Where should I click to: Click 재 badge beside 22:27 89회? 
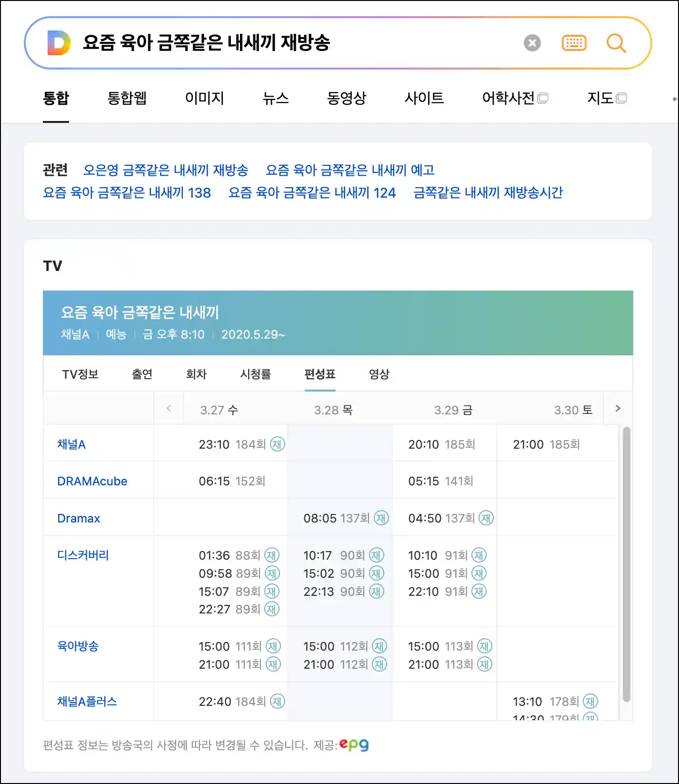pos(272,609)
